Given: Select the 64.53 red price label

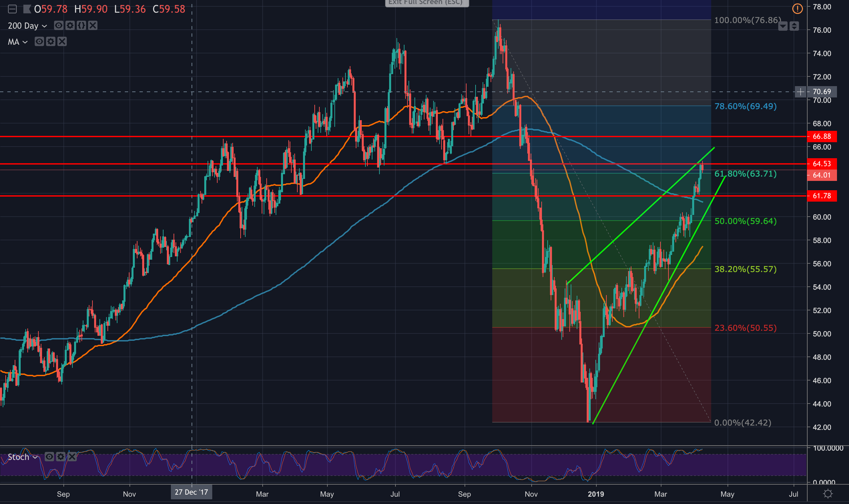Looking at the screenshot, I should point(822,164).
